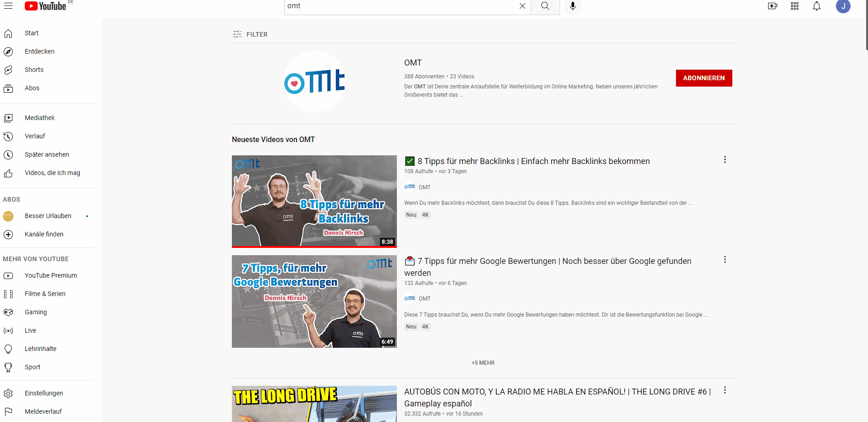Click the thumbs-up liked videos icon
Image resolution: width=868 pixels, height=422 pixels.
click(8, 173)
